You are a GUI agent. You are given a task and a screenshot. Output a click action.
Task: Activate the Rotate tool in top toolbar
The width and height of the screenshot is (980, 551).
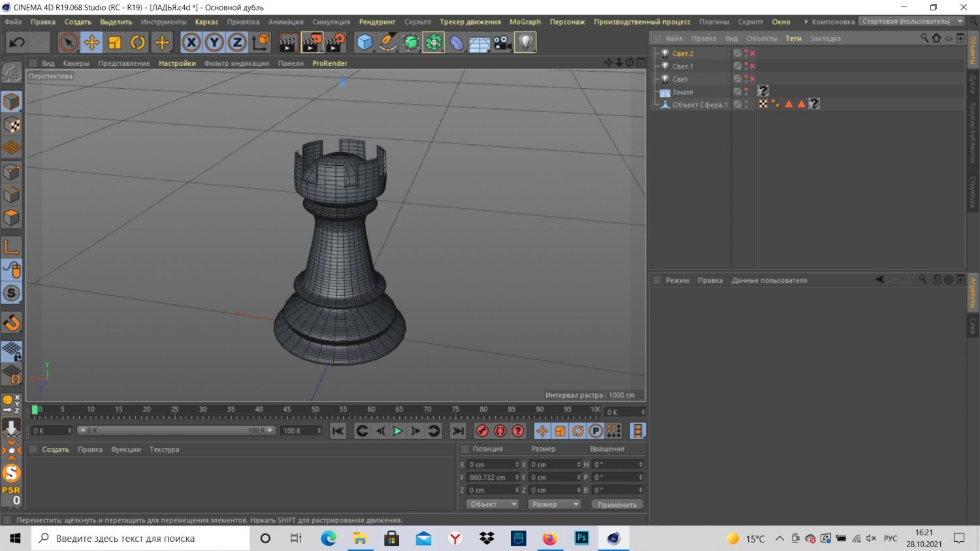click(x=138, y=42)
